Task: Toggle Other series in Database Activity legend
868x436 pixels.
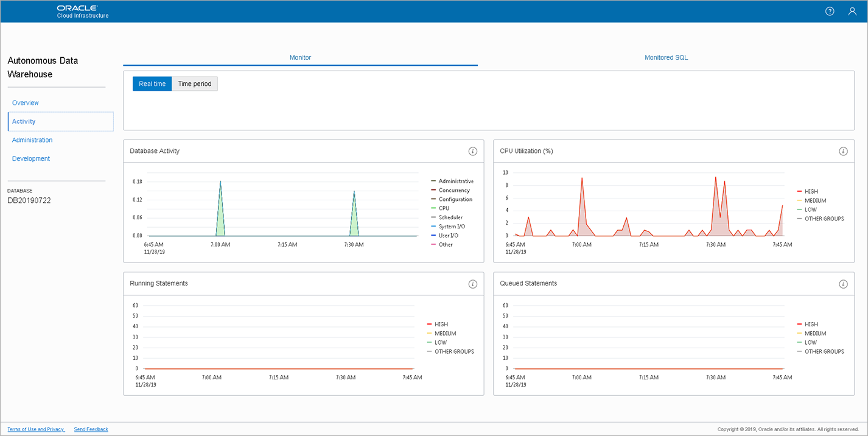Action: click(x=442, y=244)
